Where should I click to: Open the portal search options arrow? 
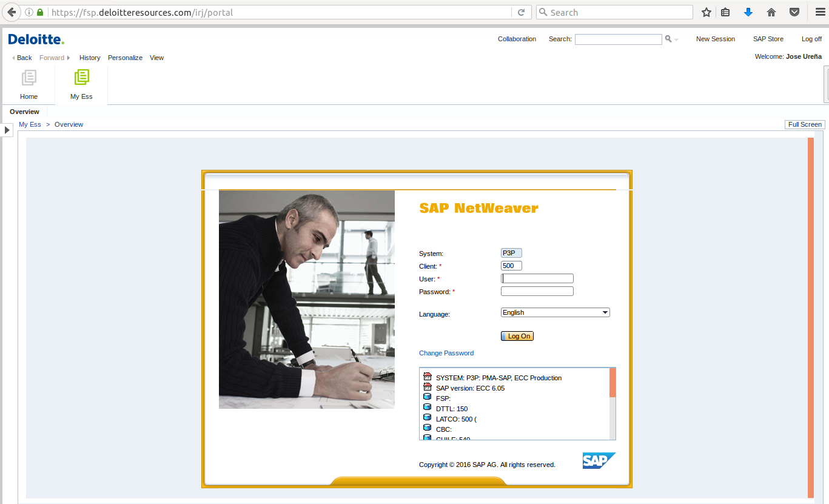676,39
